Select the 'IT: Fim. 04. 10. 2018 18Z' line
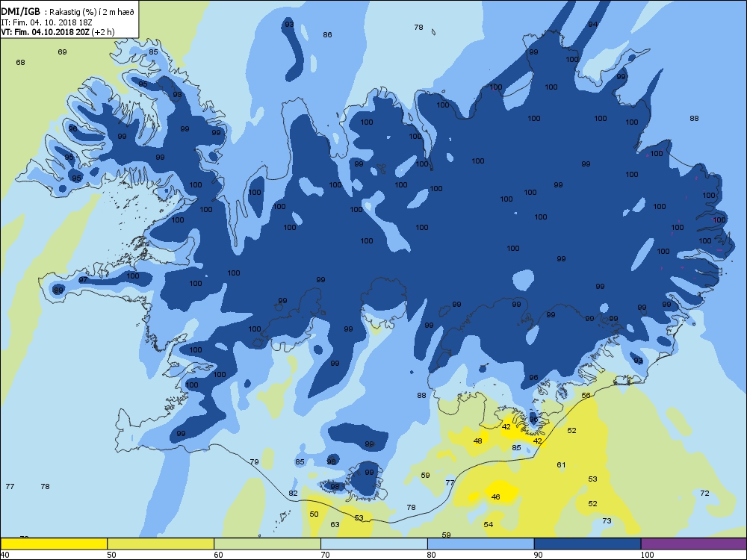Image resolution: width=747 pixels, height=560 pixels. (x=46, y=22)
